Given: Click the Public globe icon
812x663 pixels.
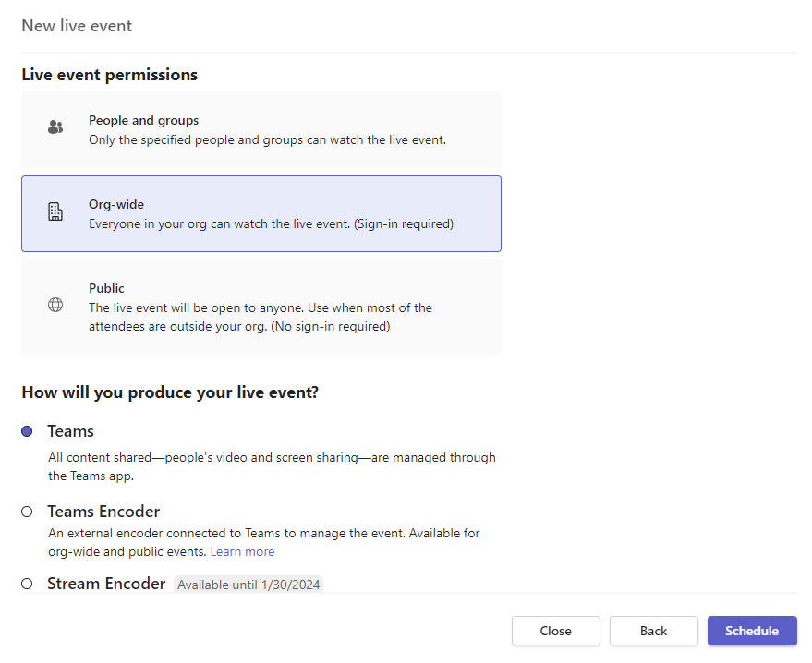Looking at the screenshot, I should coord(55,305).
